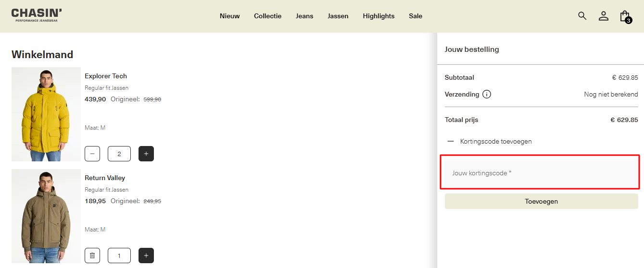Open the search magnifier icon

[x=582, y=16]
